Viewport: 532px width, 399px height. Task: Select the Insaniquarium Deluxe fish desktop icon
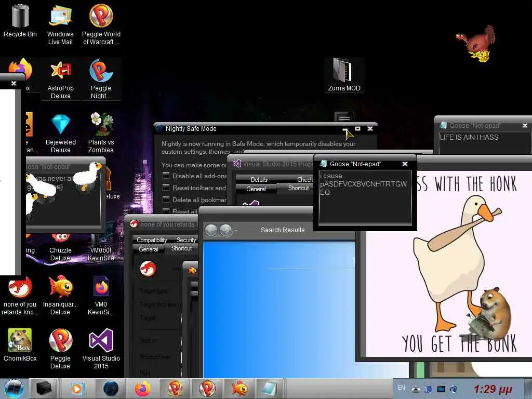60,295
